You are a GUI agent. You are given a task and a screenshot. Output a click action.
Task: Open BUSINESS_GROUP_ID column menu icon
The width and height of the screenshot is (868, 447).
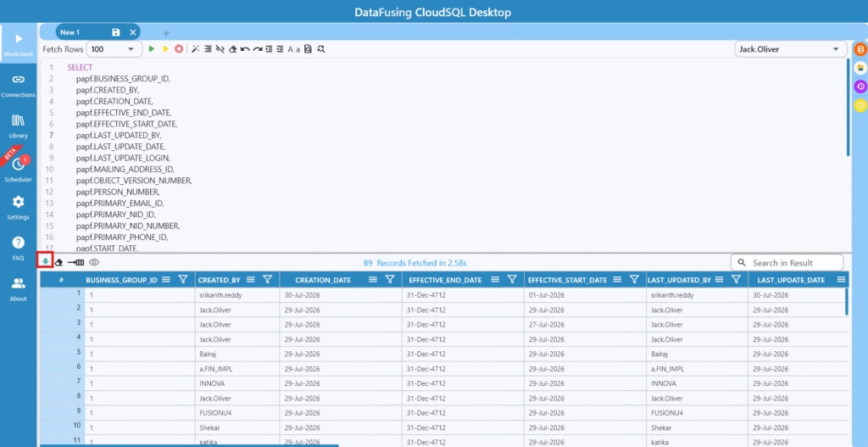point(166,280)
